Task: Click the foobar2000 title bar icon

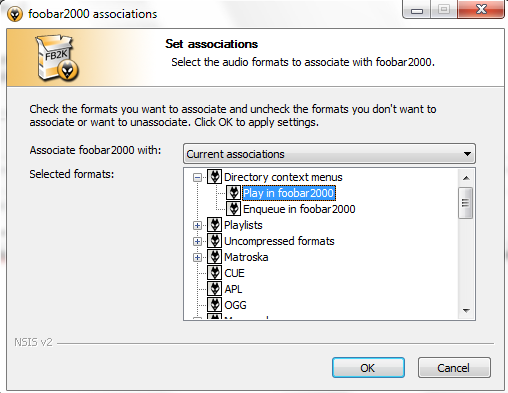Action: click(15, 14)
